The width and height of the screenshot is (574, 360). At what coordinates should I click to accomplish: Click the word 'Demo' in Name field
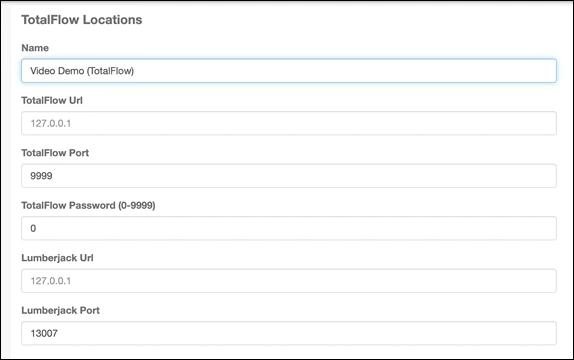[71, 71]
